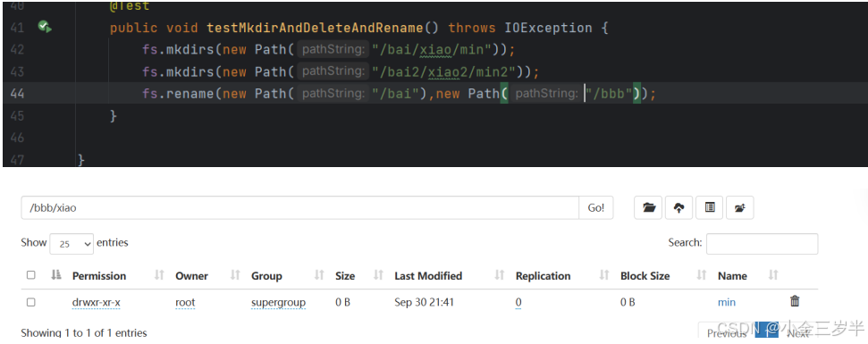Image resolution: width=868 pixels, height=344 pixels.
Task: Open the Show entries count dropdown
Action: 72,243
